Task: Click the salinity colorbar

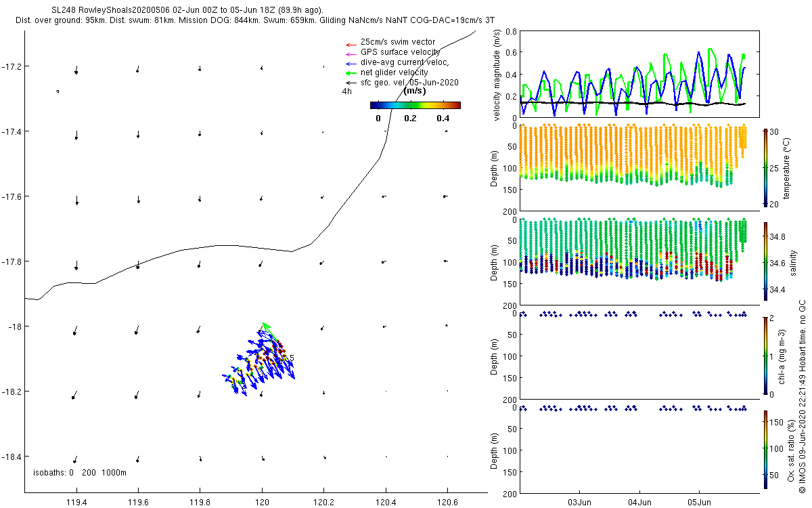Action: tap(765, 261)
